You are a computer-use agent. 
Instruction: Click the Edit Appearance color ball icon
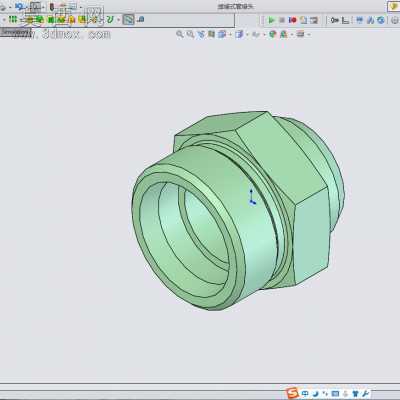click(x=273, y=34)
